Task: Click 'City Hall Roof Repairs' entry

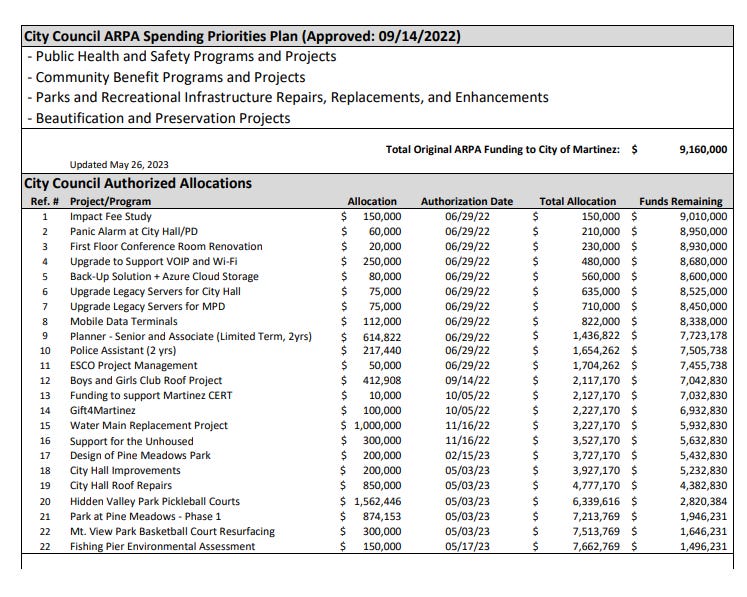Action: coord(121,486)
